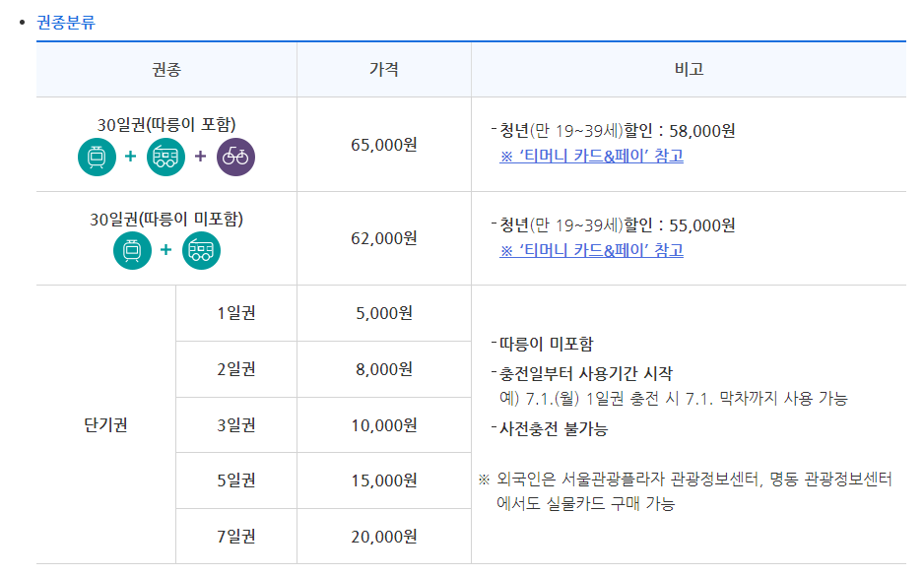Select the 7일권 row label
This screenshot has width=924, height=576.
click(236, 537)
